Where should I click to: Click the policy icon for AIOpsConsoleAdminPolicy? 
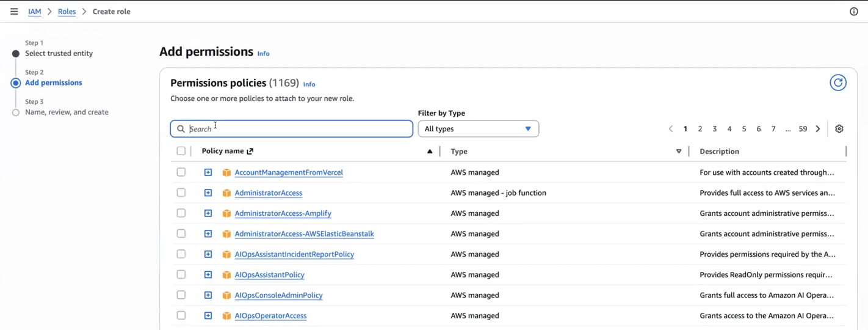pos(226,296)
